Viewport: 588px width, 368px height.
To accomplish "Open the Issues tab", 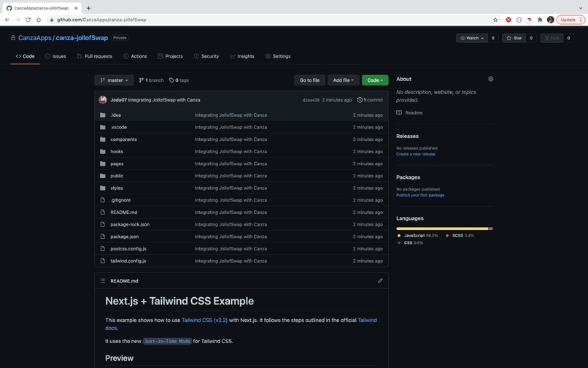I will coord(55,56).
